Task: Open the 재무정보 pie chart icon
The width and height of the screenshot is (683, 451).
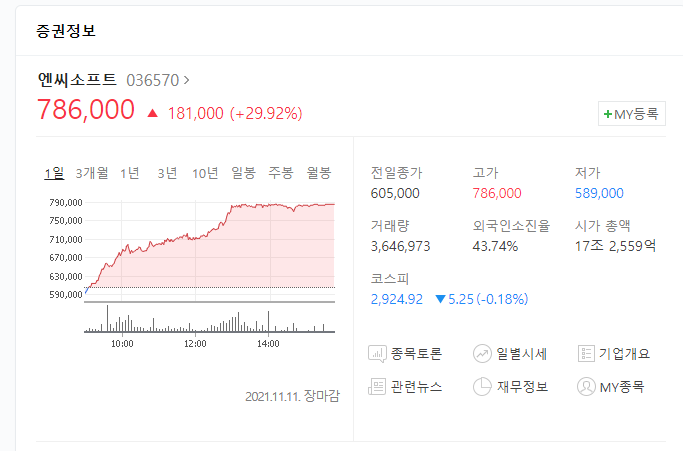Action: pos(482,387)
